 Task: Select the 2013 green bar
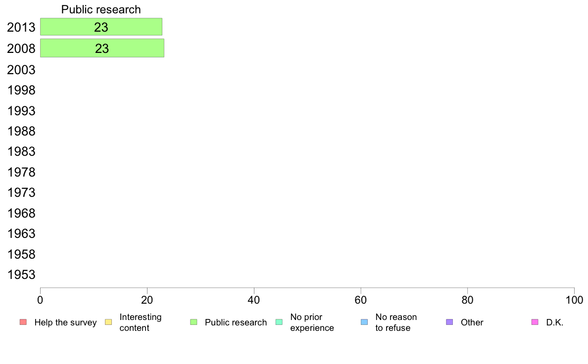point(101,27)
